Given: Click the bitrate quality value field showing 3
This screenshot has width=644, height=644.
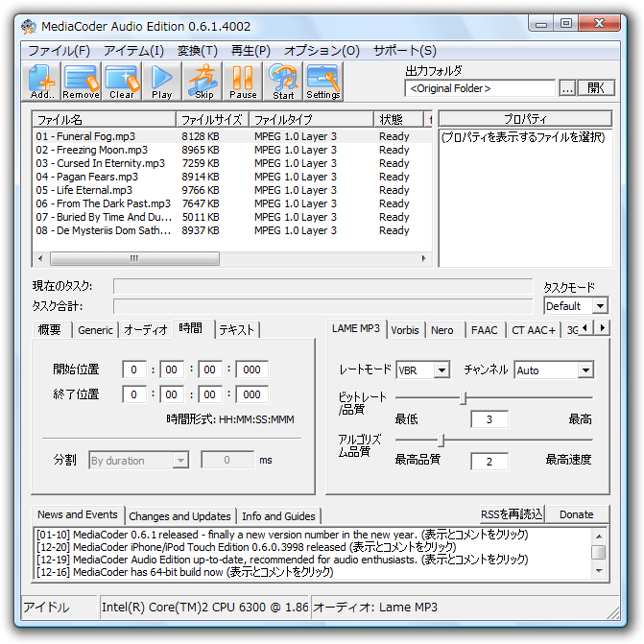Looking at the screenshot, I should 489,419.
